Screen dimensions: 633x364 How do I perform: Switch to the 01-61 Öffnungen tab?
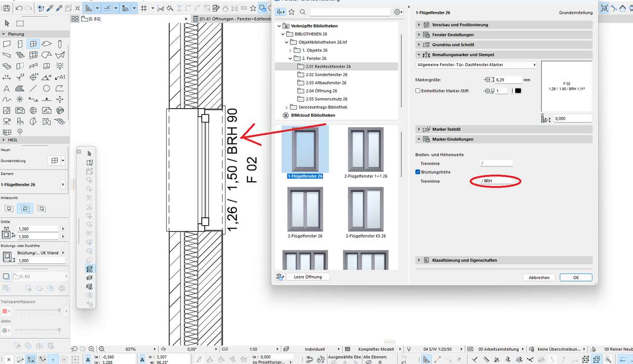tap(232, 19)
